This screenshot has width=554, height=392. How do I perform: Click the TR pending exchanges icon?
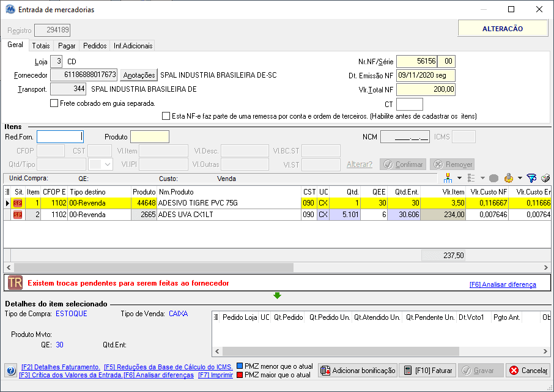point(15,284)
